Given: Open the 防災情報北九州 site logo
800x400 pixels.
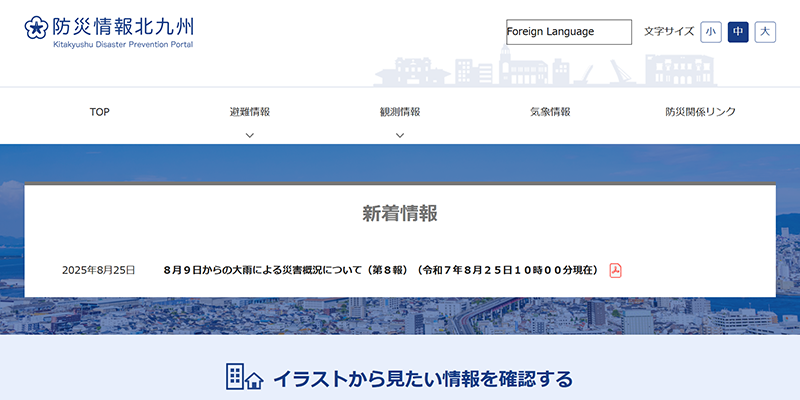Looking at the screenshot, I should click(x=109, y=33).
